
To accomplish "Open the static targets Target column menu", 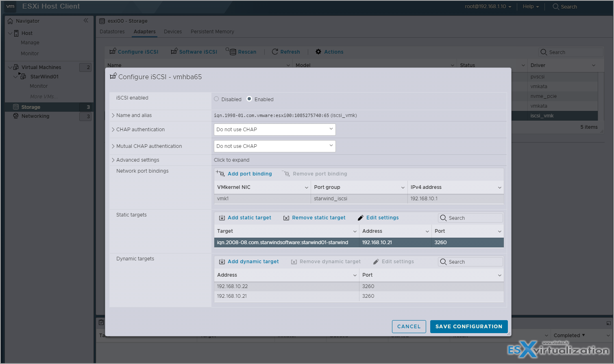I will (355, 231).
